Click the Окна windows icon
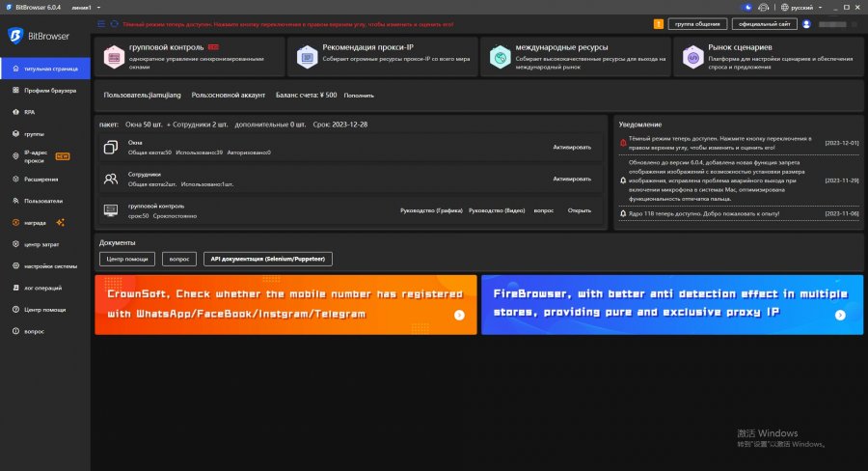Image resolution: width=868 pixels, height=471 pixels. (111, 147)
